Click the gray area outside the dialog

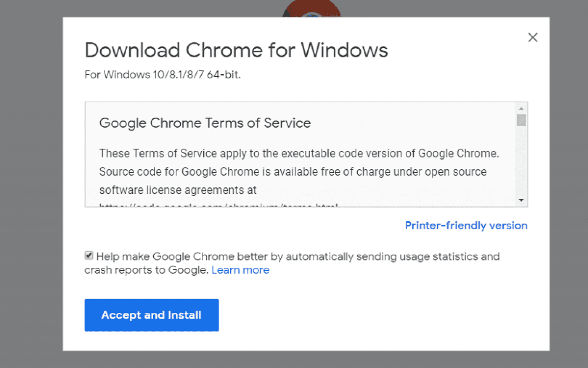[x=31, y=184]
